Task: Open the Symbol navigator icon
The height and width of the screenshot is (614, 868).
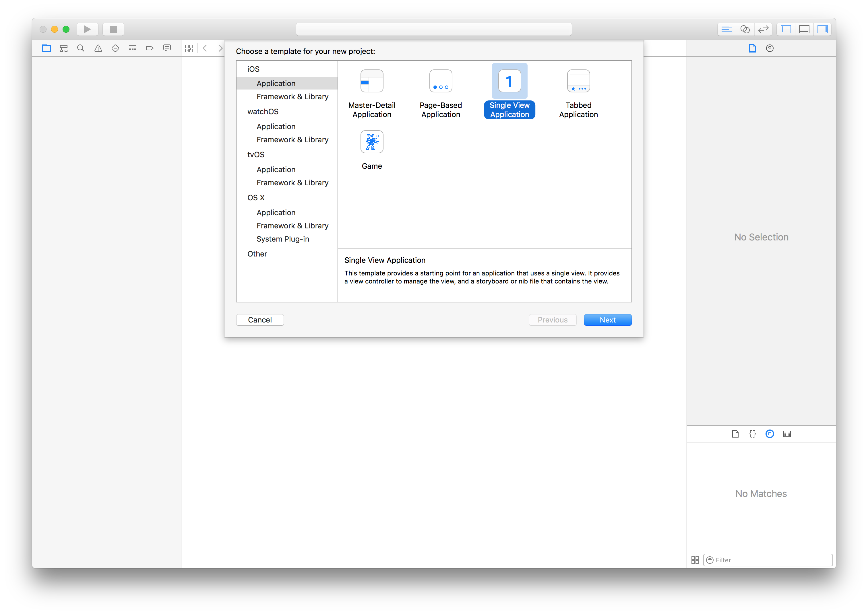Action: click(x=63, y=48)
